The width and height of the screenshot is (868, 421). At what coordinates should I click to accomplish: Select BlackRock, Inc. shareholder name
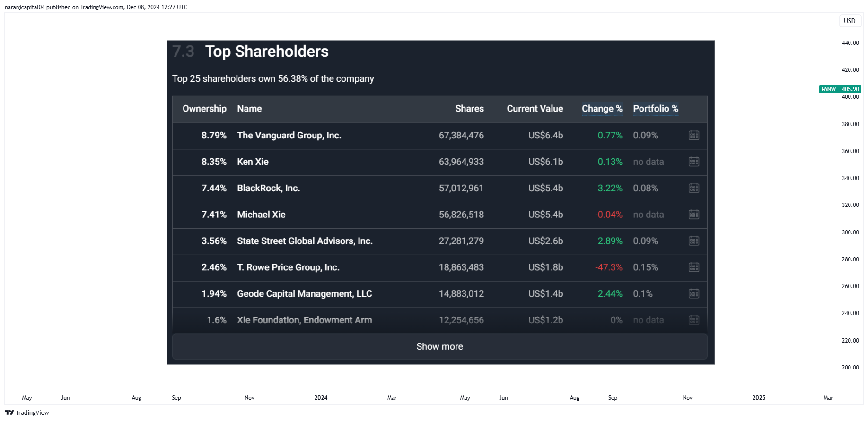268,189
